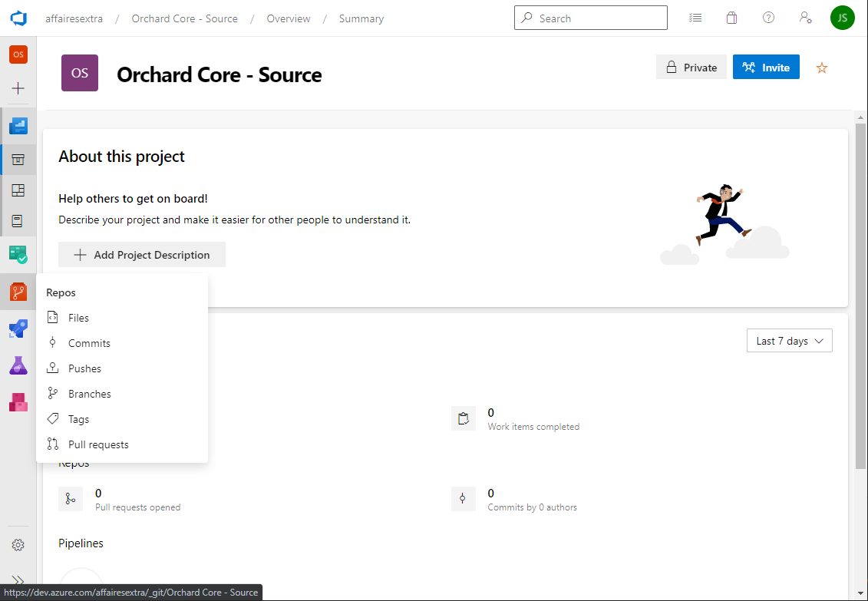Open work items list icon in header
The image size is (868, 601).
[x=695, y=18]
